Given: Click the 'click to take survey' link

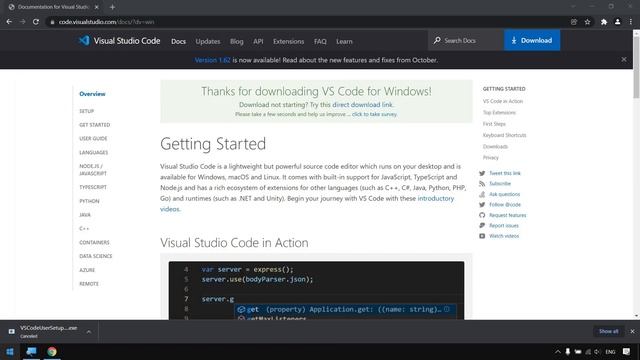Looking at the screenshot, I should tap(374, 114).
